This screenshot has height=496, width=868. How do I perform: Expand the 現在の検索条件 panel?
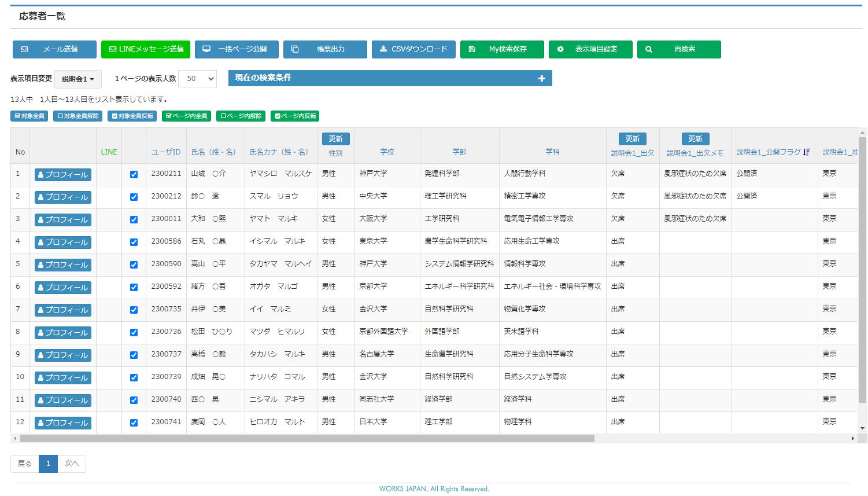[541, 78]
